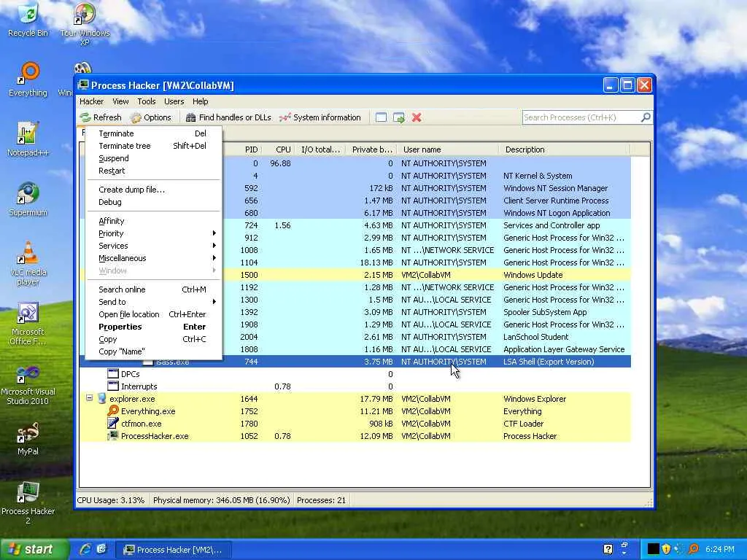Screen dimensions: 747x560
Task: Open the Process Hacker 2 desktop shortcut
Action: pos(28,503)
